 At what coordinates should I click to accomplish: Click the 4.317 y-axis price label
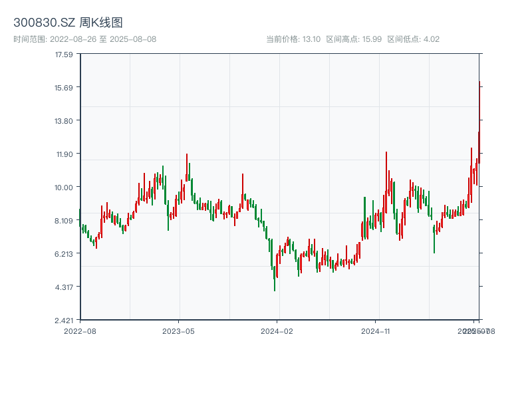tap(64, 287)
